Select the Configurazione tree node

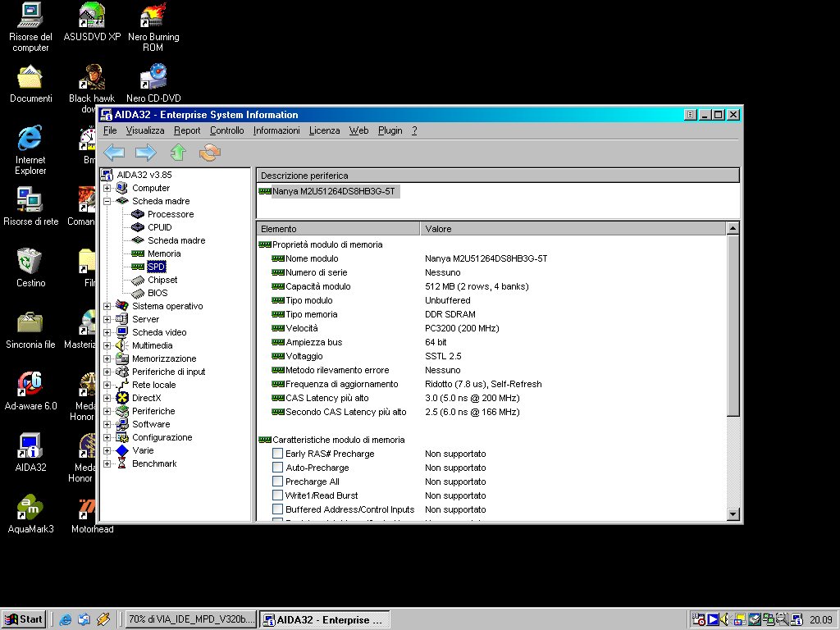click(x=162, y=438)
